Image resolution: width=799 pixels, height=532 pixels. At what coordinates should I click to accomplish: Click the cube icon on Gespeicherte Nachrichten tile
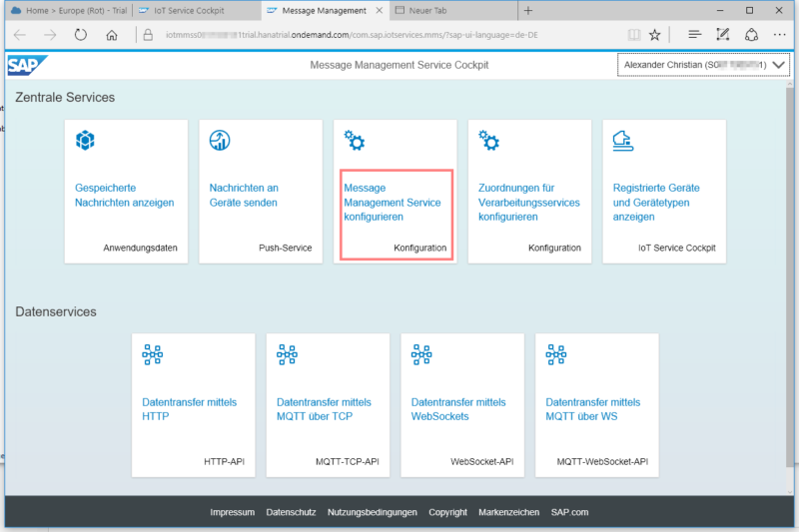pos(85,140)
